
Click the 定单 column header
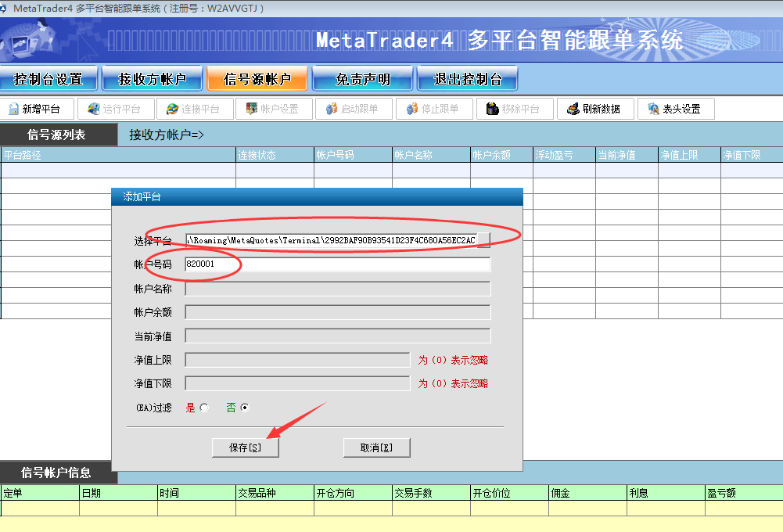click(x=40, y=493)
